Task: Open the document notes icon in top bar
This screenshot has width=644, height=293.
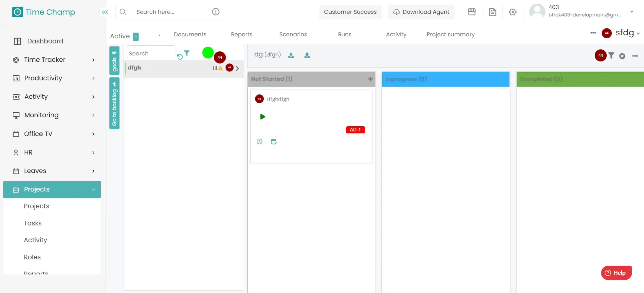Action: coord(492,12)
